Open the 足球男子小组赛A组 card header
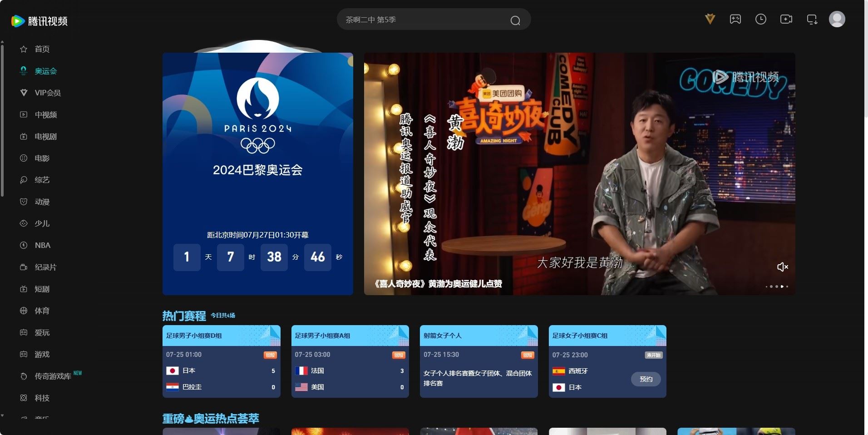The height and width of the screenshot is (435, 868). (x=350, y=336)
